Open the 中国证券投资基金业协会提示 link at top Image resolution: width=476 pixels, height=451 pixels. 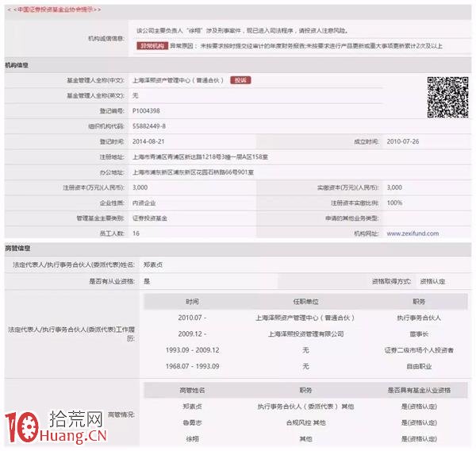(x=54, y=10)
